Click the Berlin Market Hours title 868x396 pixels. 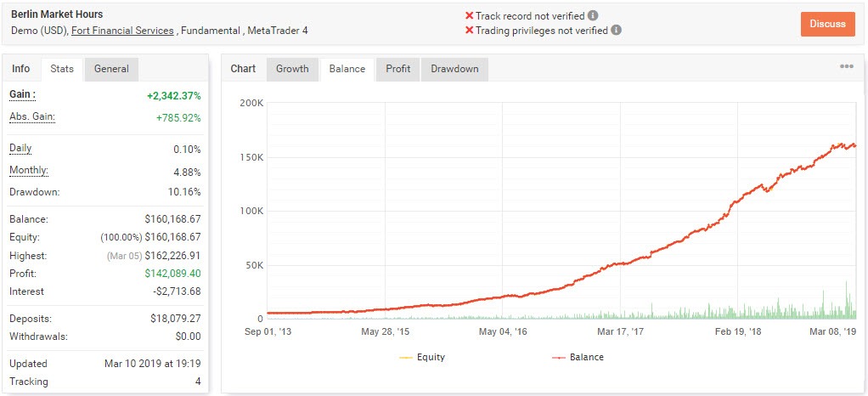57,14
